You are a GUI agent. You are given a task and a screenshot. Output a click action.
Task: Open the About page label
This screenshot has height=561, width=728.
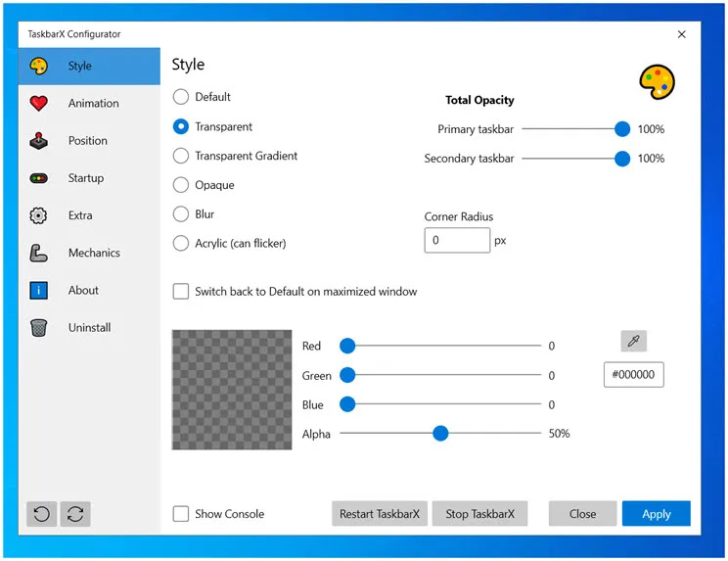point(83,290)
